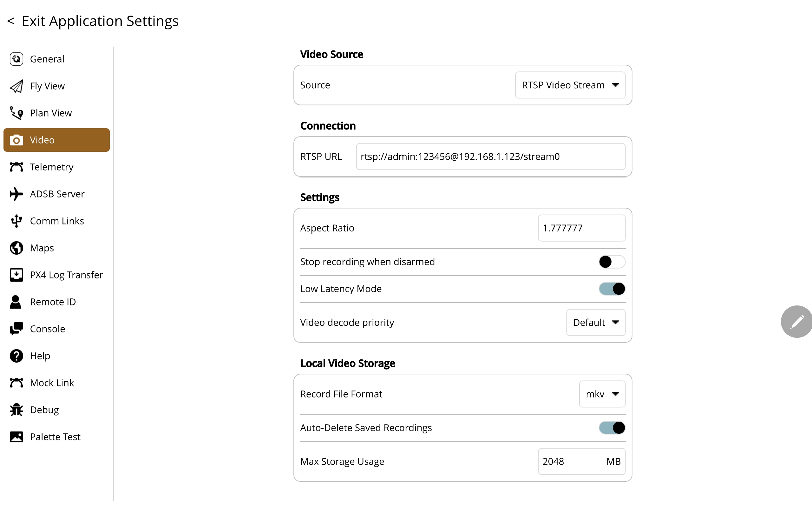812x508 pixels.
Task: Disable the Low Latency Mode switch
Action: click(612, 289)
